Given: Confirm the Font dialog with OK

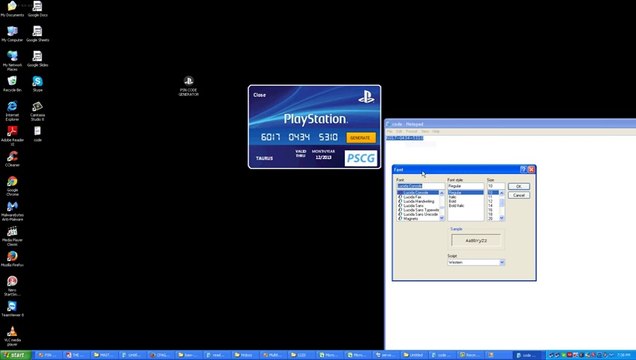Looking at the screenshot, I should (519, 186).
